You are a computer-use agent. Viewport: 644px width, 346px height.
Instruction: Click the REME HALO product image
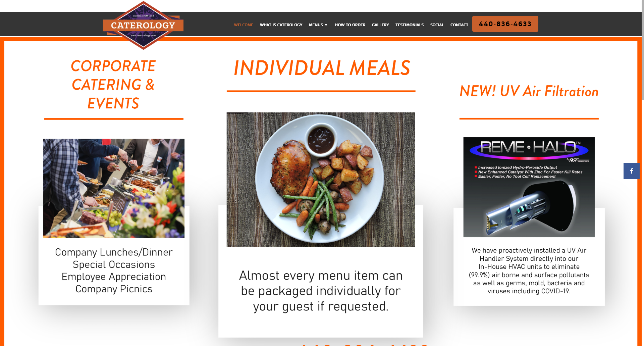[x=529, y=187]
